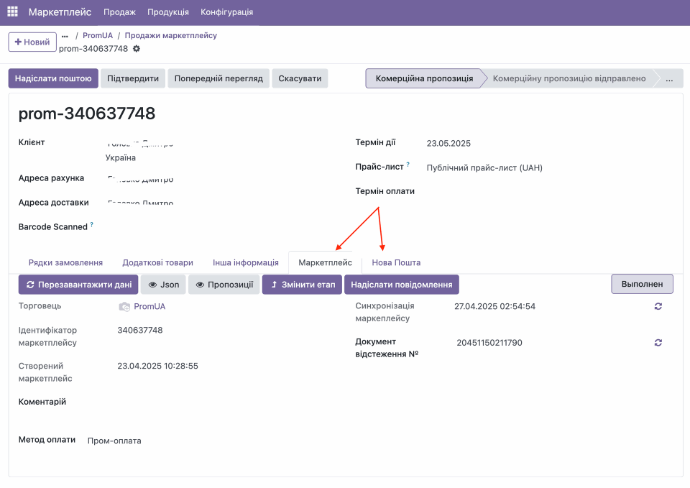This screenshot has width=690, height=488.
Task: Click Перезавантажити дані button
Action: (x=78, y=285)
